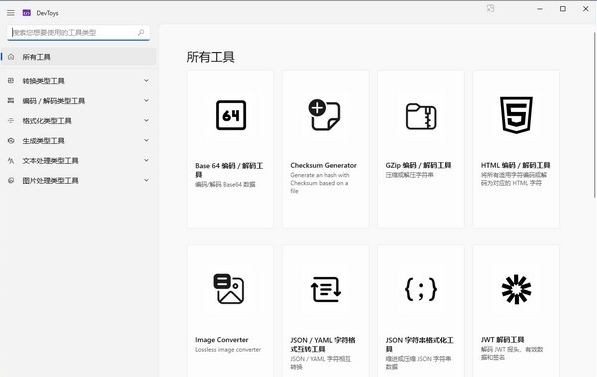Maximize the DevToys window

pyautogui.click(x=563, y=9)
